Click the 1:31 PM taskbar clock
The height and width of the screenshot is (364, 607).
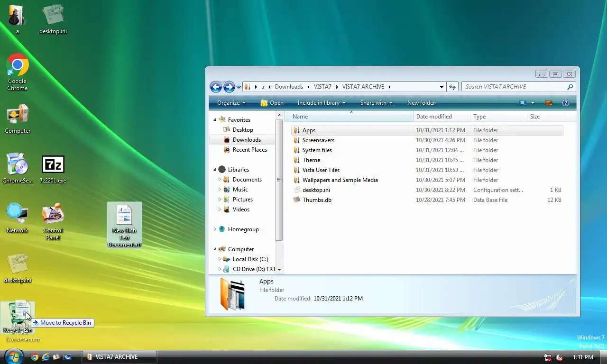pyautogui.click(x=583, y=357)
